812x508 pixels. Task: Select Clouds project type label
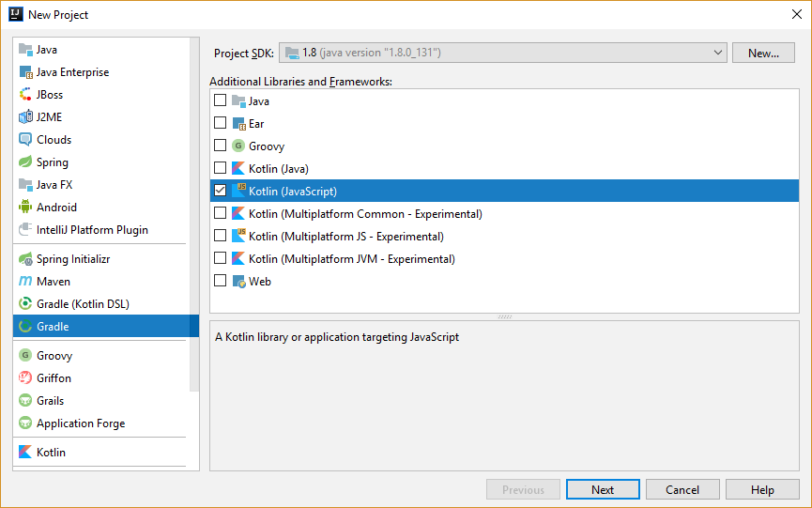click(54, 140)
